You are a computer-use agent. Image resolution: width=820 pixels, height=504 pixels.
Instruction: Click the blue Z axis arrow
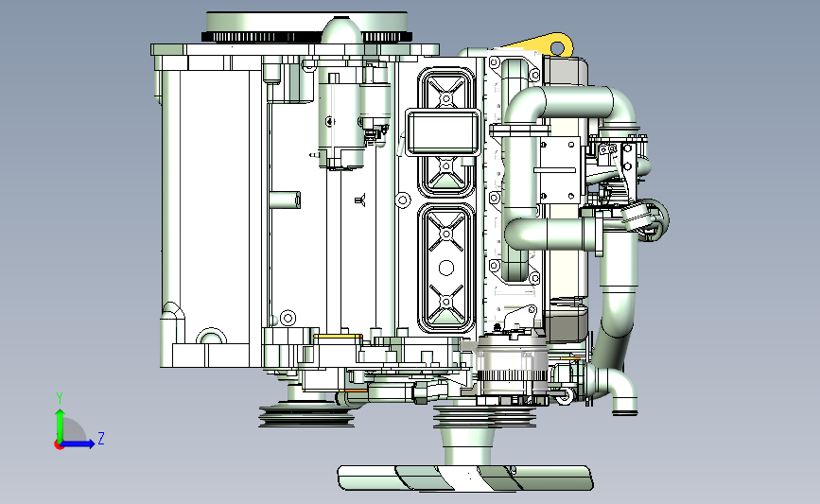coord(79,443)
